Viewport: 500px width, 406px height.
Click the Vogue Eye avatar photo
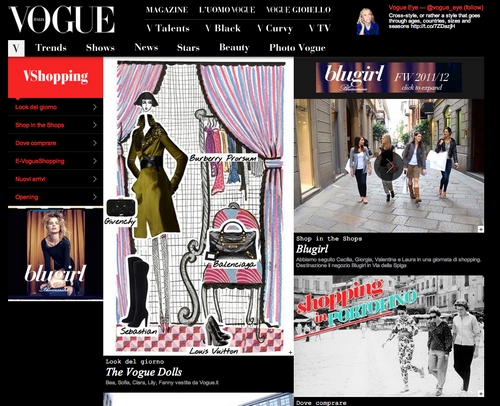coord(368,22)
